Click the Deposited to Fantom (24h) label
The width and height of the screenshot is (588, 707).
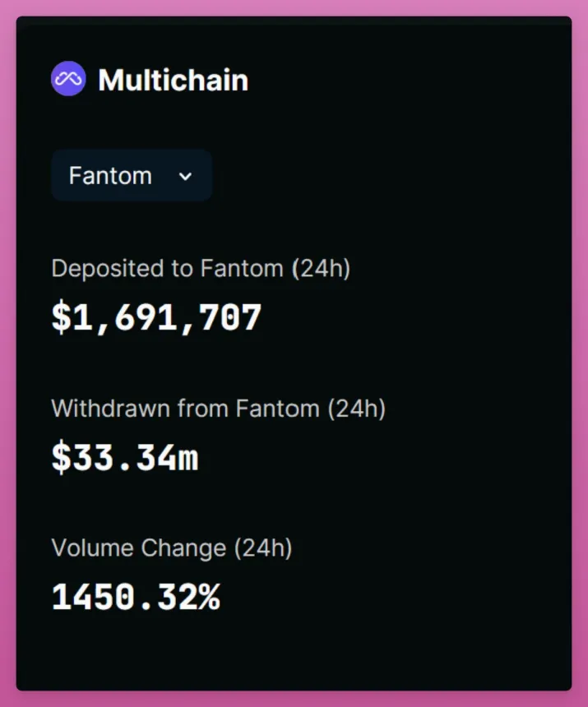[x=201, y=269]
